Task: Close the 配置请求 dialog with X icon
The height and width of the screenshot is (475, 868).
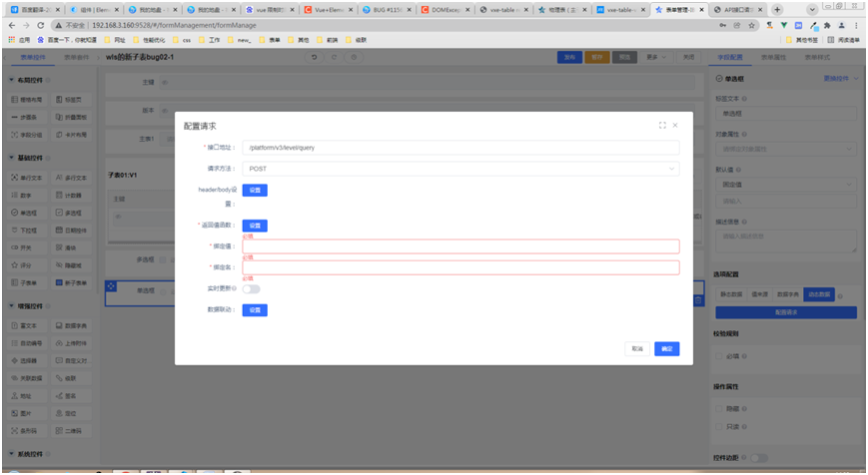Action: click(x=675, y=126)
